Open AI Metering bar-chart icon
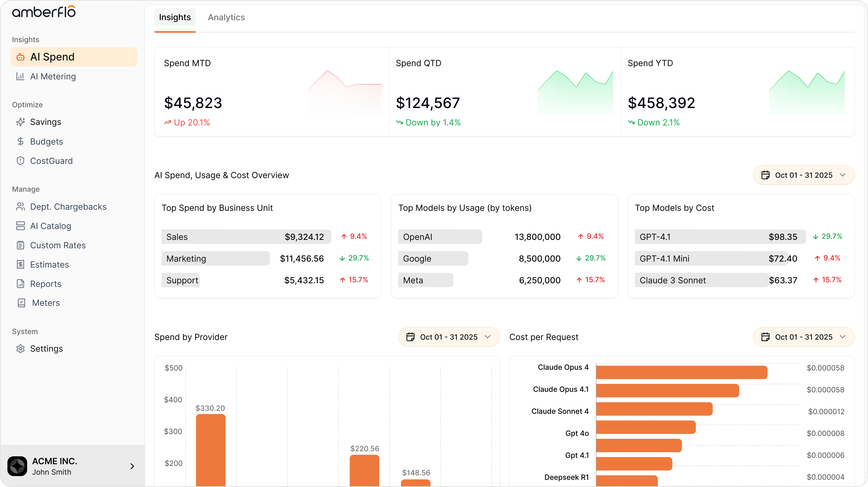This screenshot has width=868, height=487. click(x=20, y=76)
